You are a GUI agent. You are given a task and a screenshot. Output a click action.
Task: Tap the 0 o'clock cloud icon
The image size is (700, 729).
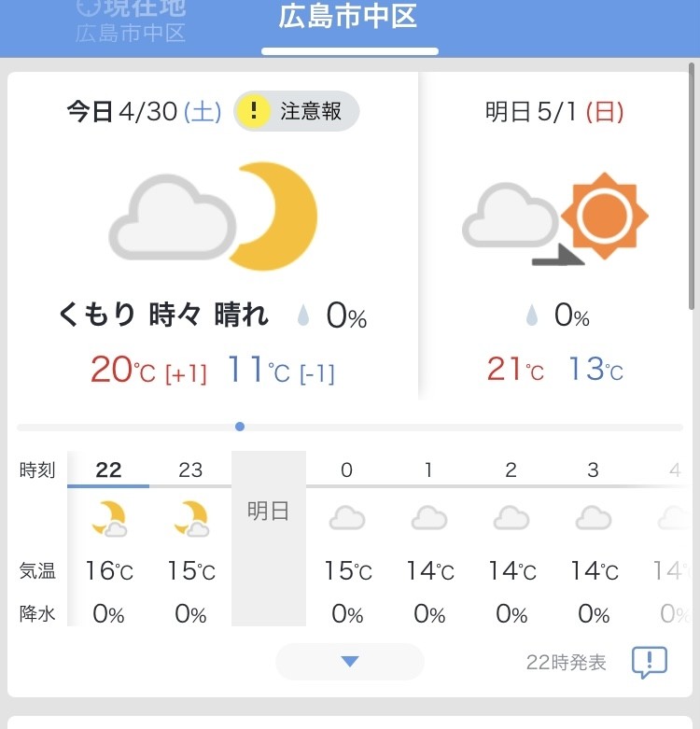pyautogui.click(x=347, y=517)
